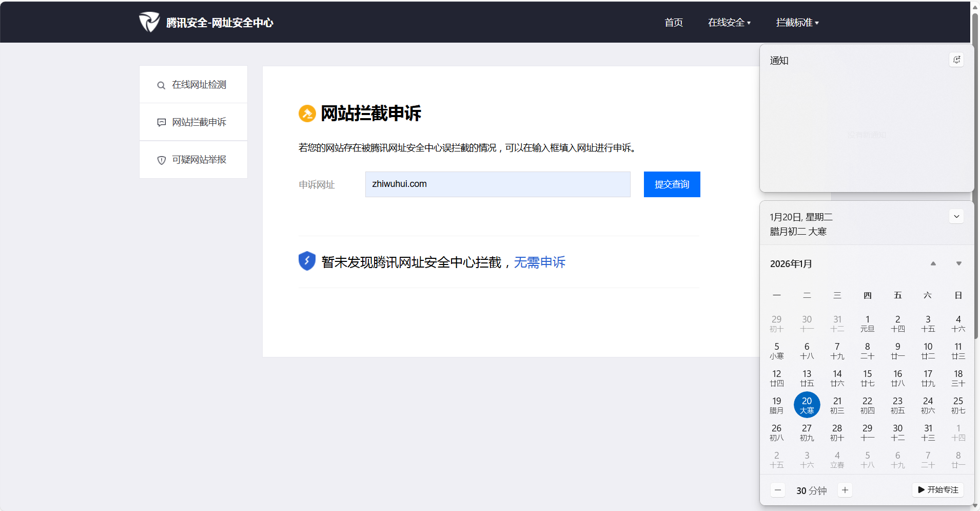980x511 pixels.
Task: Click the Tencent Security shield logo
Action: click(x=149, y=22)
